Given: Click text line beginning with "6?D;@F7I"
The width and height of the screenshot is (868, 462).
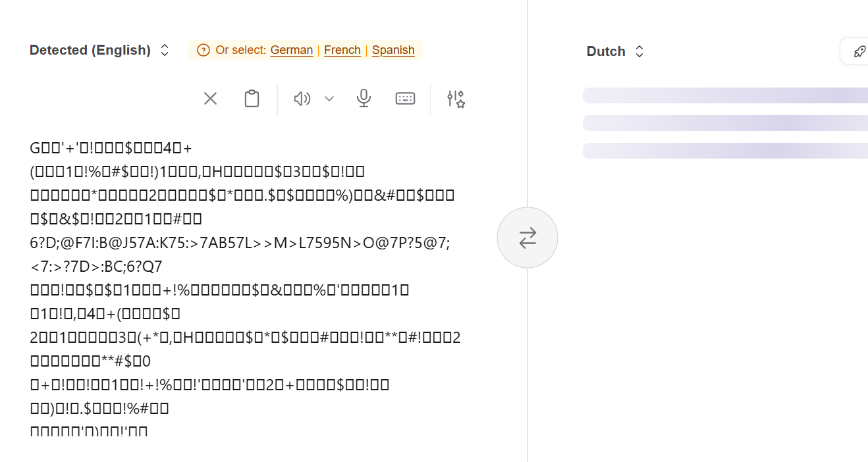Looking at the screenshot, I should pos(240,243).
